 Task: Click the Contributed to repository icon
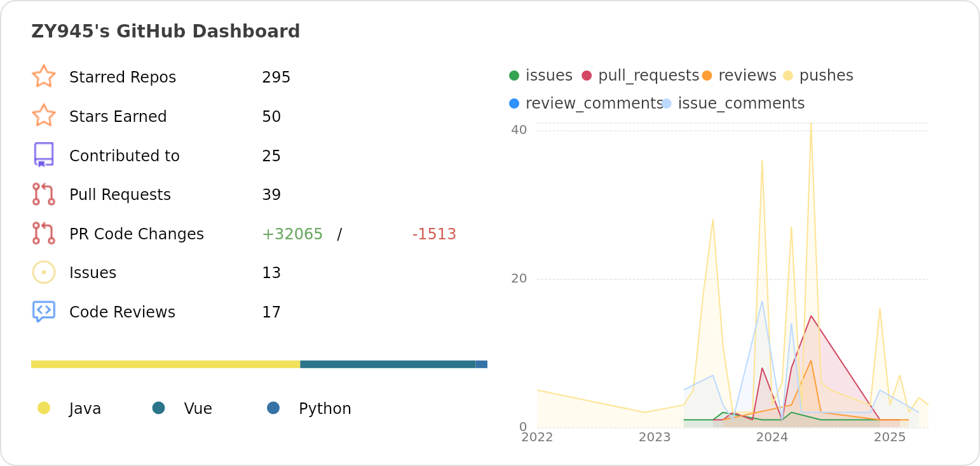click(43, 155)
